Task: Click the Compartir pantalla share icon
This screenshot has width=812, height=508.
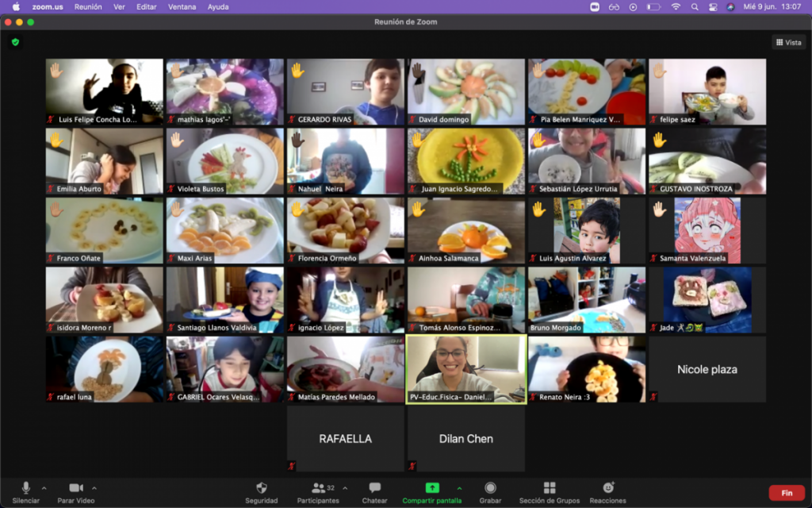Action: (432, 488)
